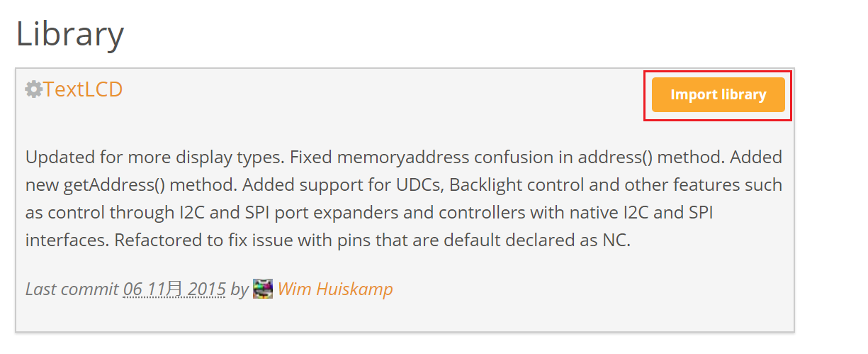Image resolution: width=868 pixels, height=354 pixels.
Task: Click empty space below the commit line
Action: point(404,316)
